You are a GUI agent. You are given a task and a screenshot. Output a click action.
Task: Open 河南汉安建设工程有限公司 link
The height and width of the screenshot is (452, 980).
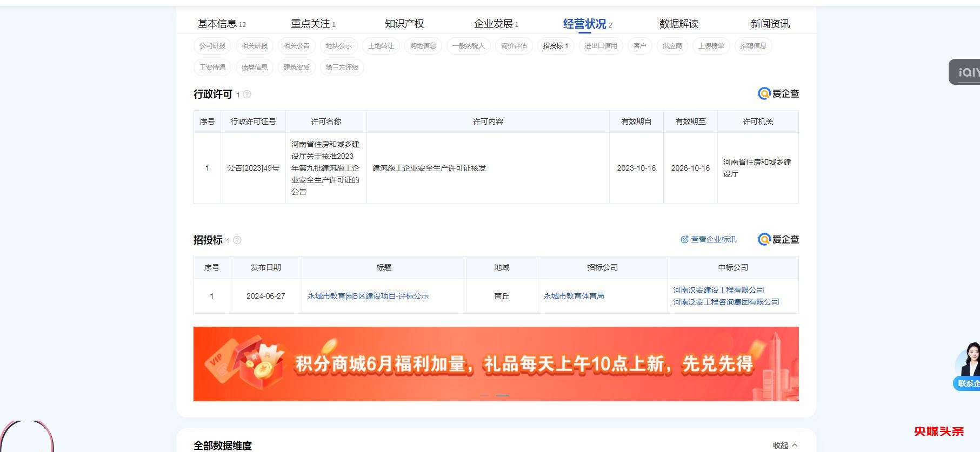tap(718, 291)
